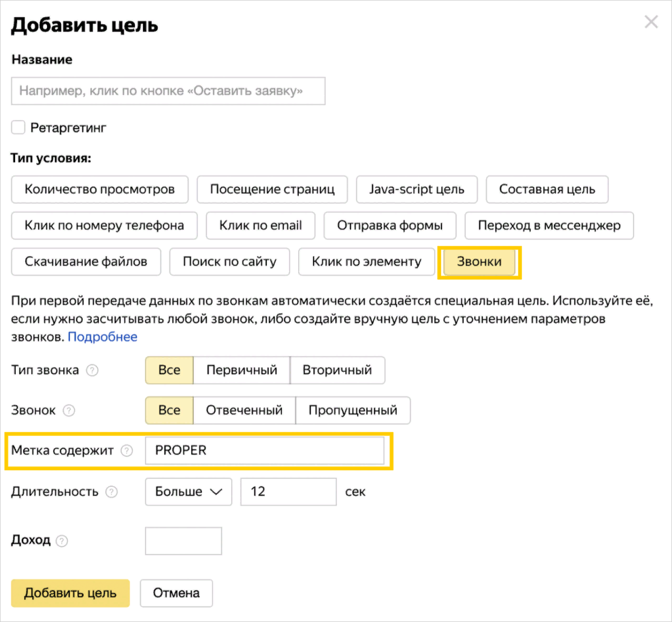Screen dimensions: 672x622
Task: Select Клик по номеру телефона condition
Action: pyautogui.click(x=104, y=226)
